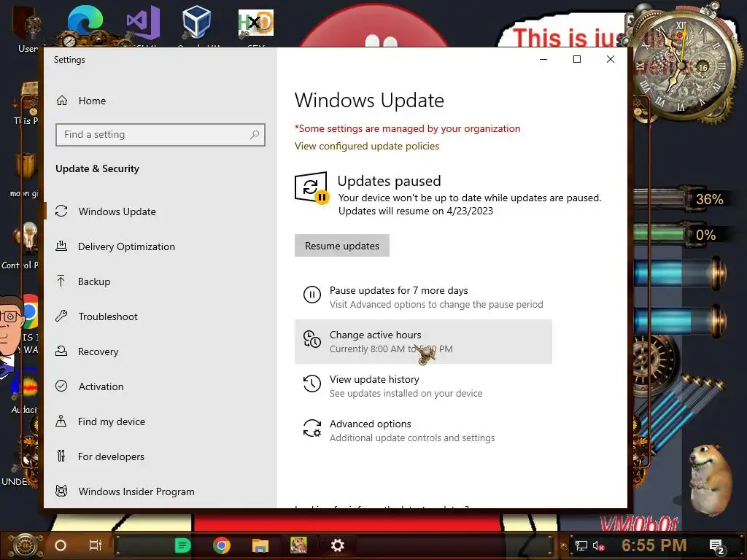Click the Delivery Optimization icon
747x560 pixels.
pos(61,246)
